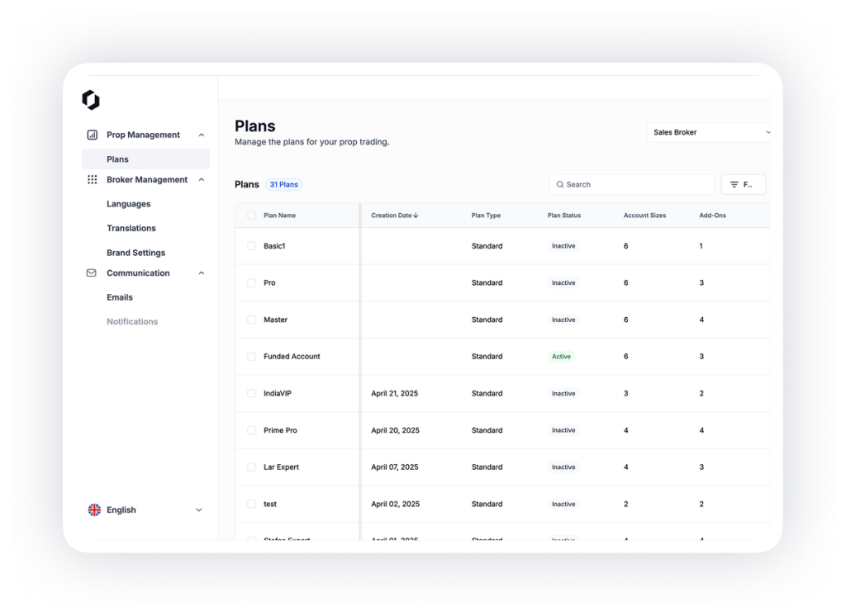Open Plans in the sidebar
Screen dimensions: 846x616
pyautogui.click(x=117, y=159)
